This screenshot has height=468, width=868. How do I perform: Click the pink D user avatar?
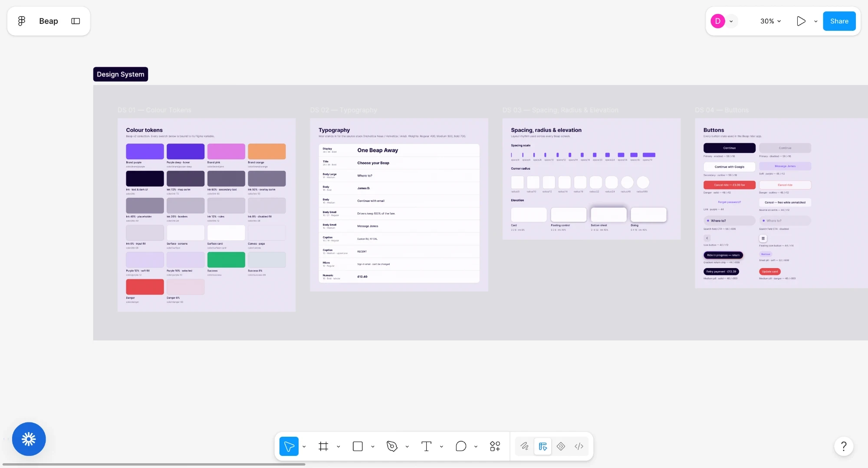(x=718, y=21)
